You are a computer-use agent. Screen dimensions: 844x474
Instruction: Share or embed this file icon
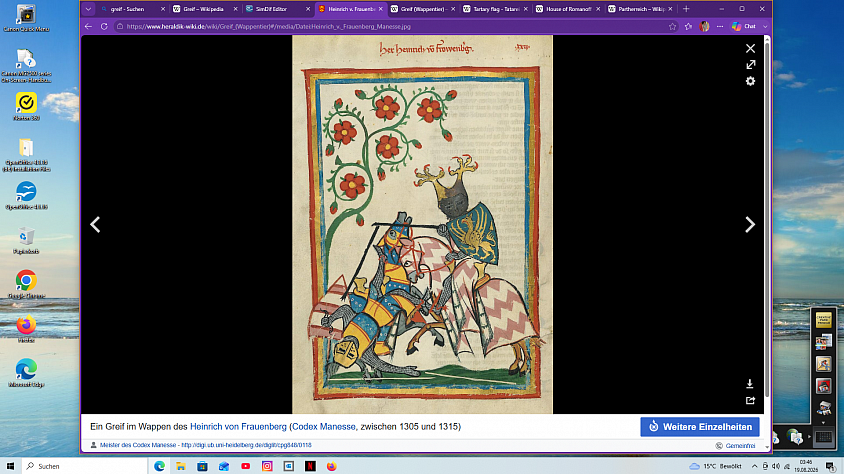point(750,400)
